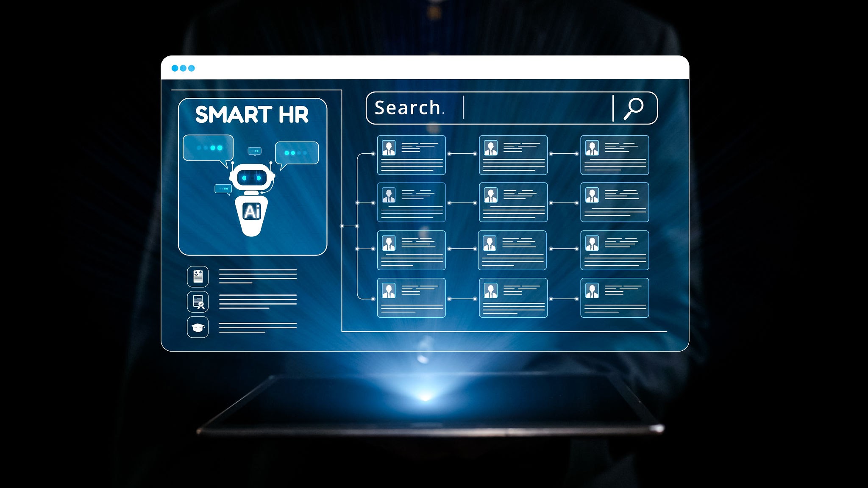This screenshot has width=868, height=488.
Task: Open the certificate document icon
Action: (198, 302)
